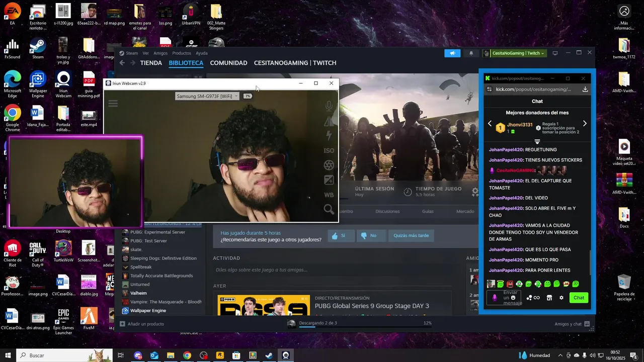The width and height of the screenshot is (644, 362).
Task: Select Sleeping Dogs: Definitive Edition
Action: coord(163,258)
